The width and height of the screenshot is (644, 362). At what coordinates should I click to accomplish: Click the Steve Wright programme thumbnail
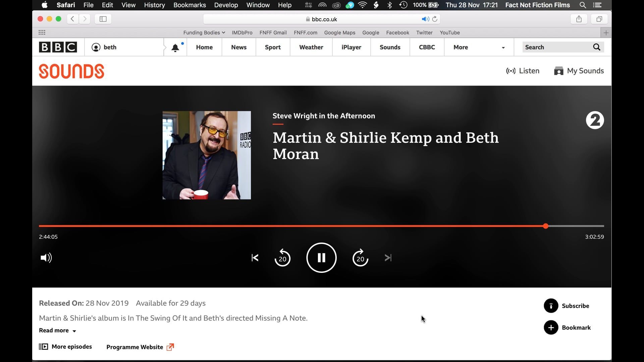tap(207, 155)
